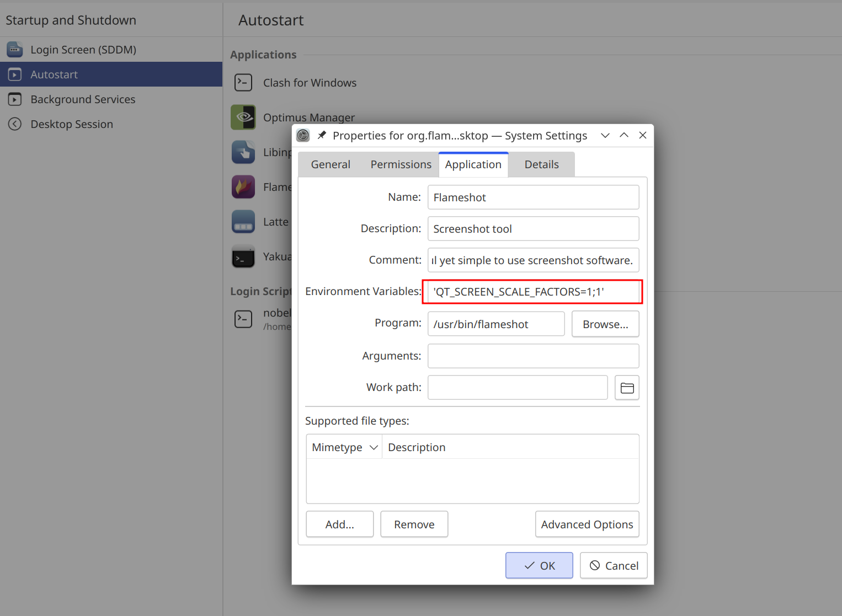
Task: Click the Clash for Windows terminal icon
Action: click(x=243, y=83)
